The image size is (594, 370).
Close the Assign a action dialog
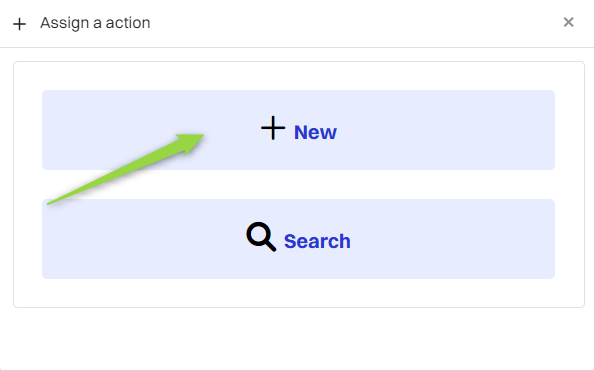click(x=568, y=22)
